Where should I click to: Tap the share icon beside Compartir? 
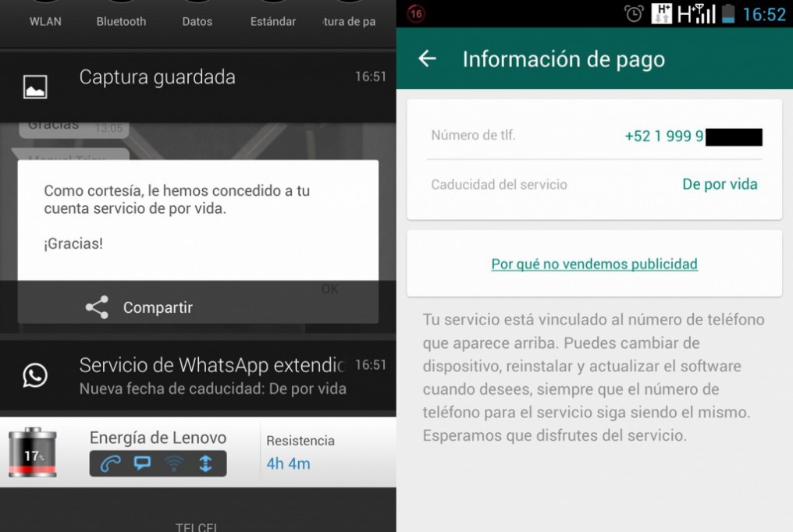tap(97, 307)
